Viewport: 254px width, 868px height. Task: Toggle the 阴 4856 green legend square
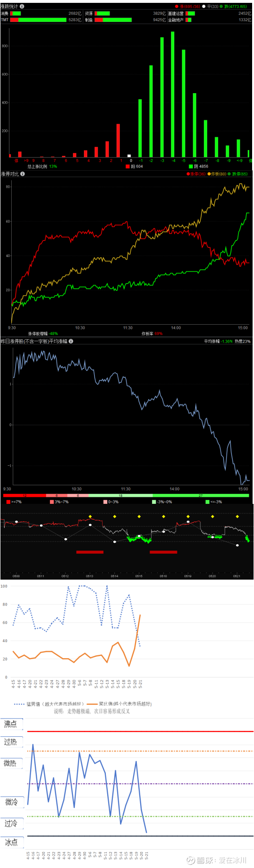[190, 166]
